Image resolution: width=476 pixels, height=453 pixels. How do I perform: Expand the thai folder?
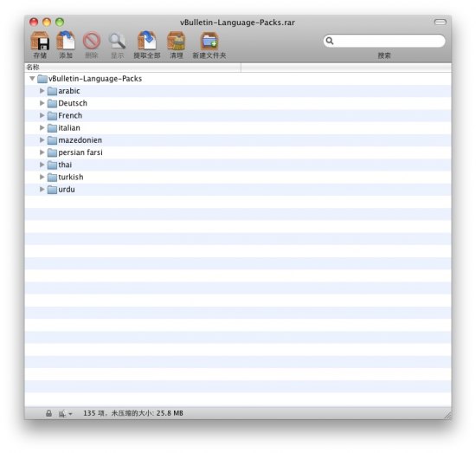click(x=42, y=165)
